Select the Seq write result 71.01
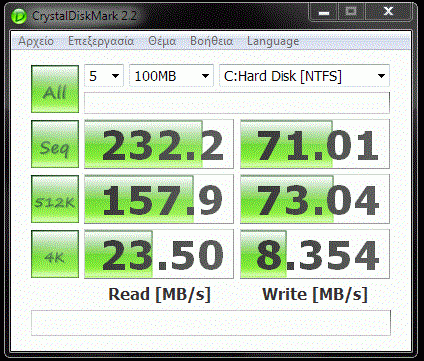Viewport: 424px width, 361px height. coord(315,144)
